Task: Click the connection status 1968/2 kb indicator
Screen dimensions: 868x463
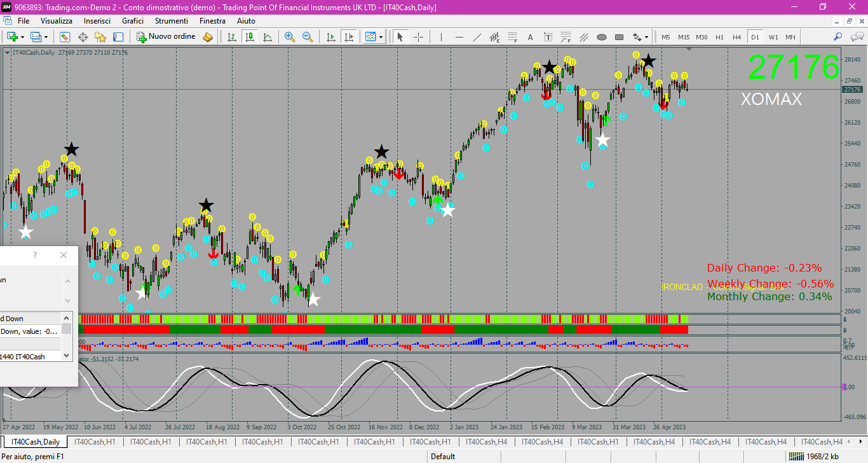Action: click(813, 456)
